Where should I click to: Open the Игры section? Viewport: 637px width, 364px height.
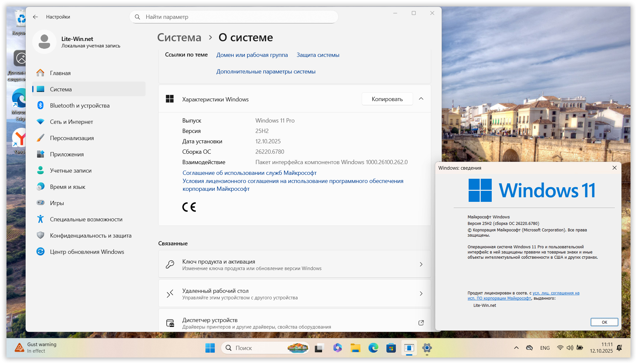click(57, 203)
